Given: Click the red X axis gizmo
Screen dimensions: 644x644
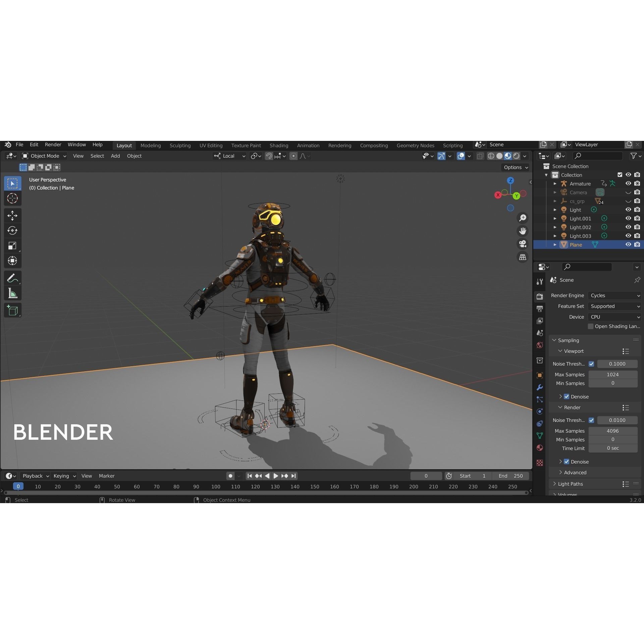Looking at the screenshot, I should pos(498,195).
